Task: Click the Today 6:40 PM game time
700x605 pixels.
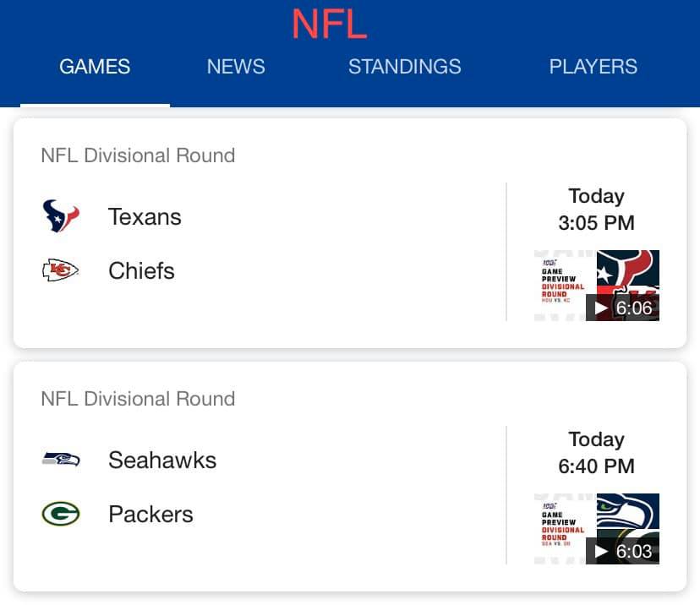Action: pos(596,453)
